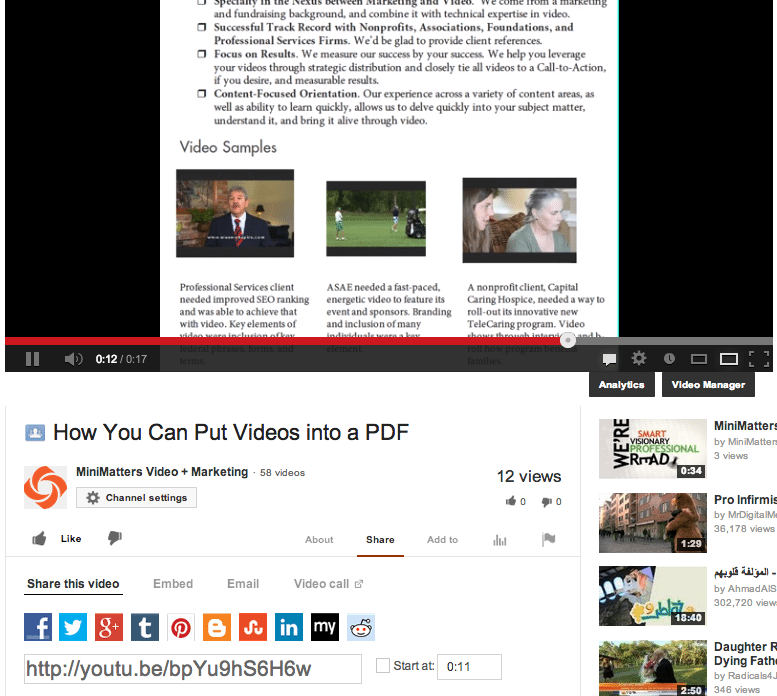777x696 pixels.
Task: Mute the video volume
Action: (x=73, y=359)
